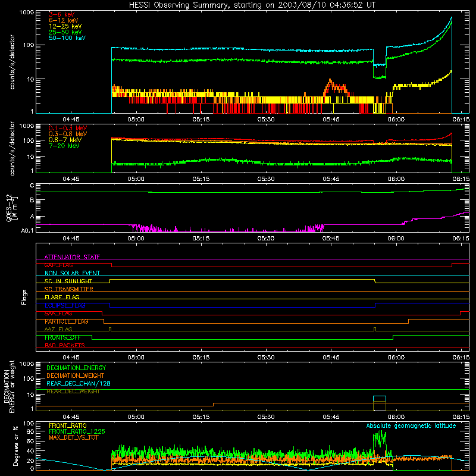The width and height of the screenshot is (476, 476).
Task: Select the SC_TRANSMITTER flag label
Action: click(x=68, y=289)
